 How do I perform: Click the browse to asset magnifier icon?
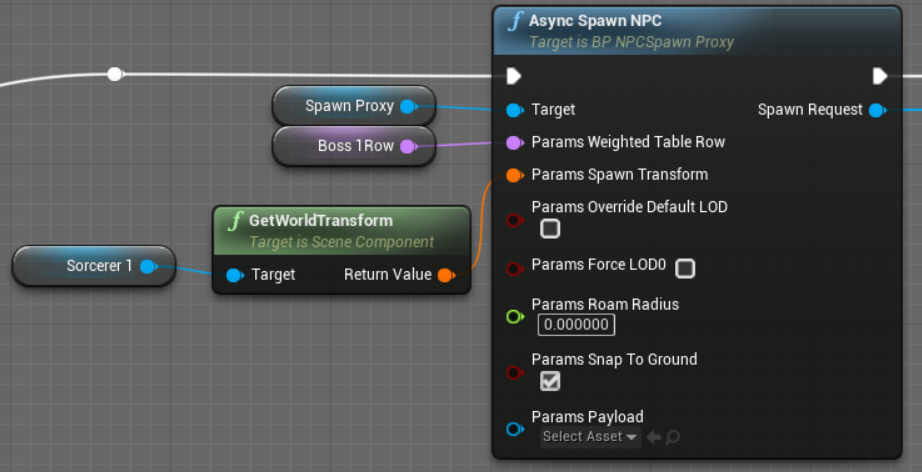coord(673,437)
